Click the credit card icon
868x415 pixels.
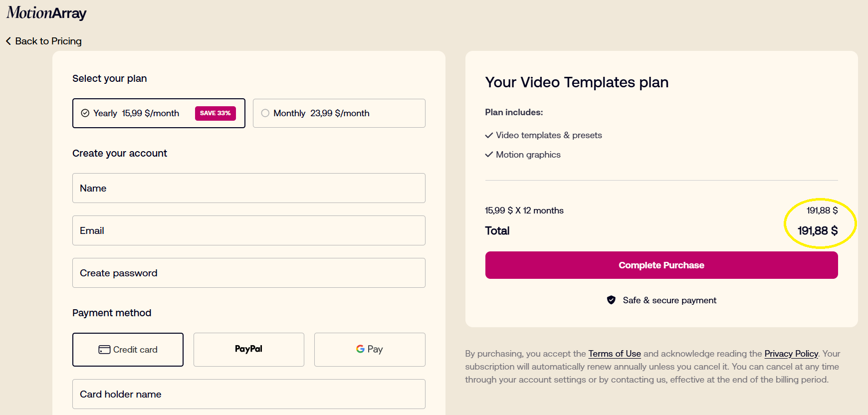(x=104, y=350)
